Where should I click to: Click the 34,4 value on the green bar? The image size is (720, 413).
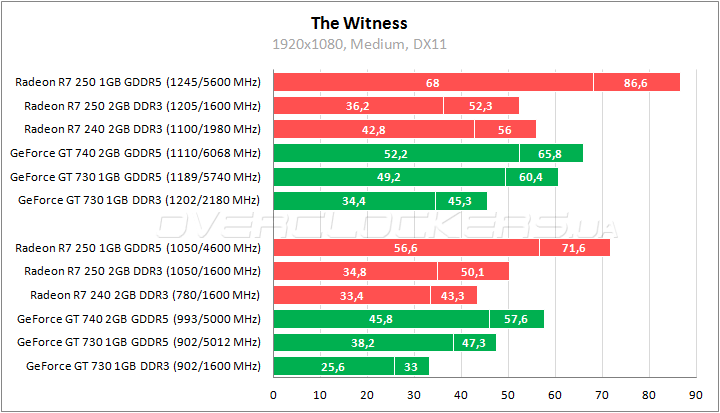(x=354, y=201)
